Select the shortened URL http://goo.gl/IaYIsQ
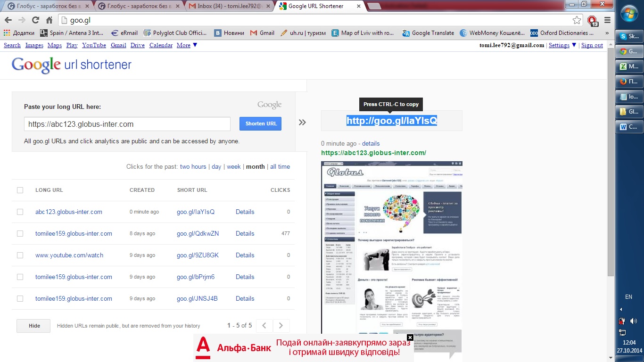Viewport: 644px width, 362px height. tap(392, 121)
